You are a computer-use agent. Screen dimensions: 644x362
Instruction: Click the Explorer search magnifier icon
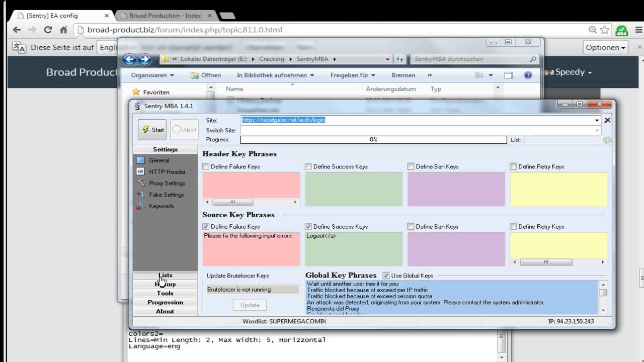(533, 59)
